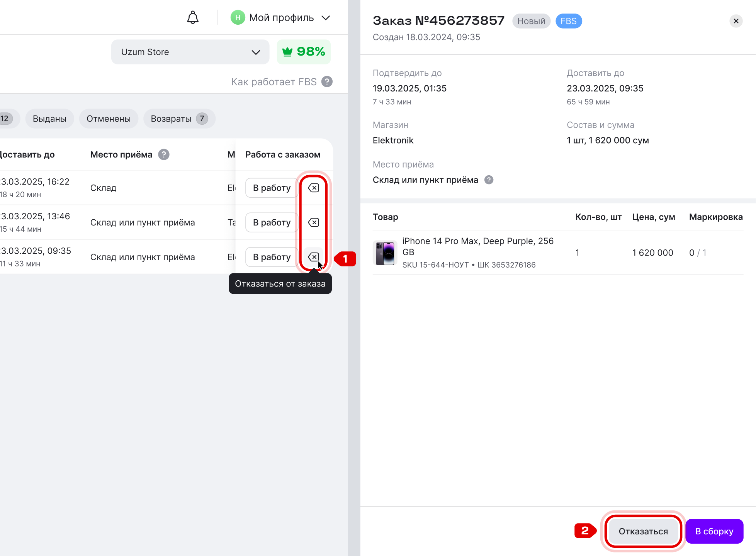
Task: Click the Новый status badge
Action: click(531, 21)
